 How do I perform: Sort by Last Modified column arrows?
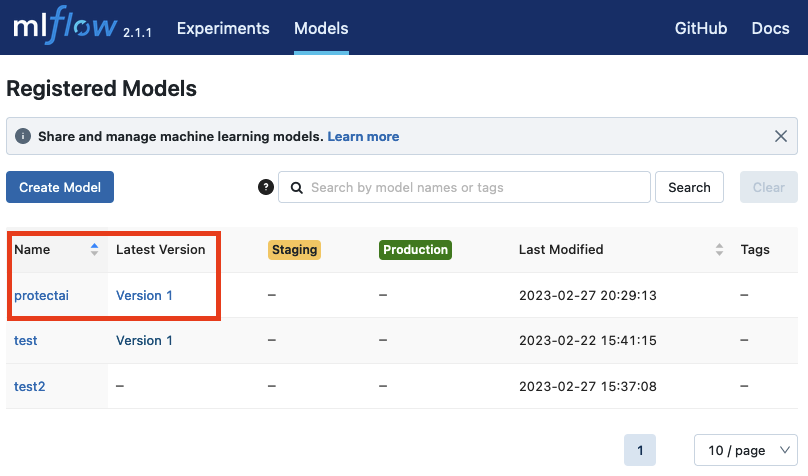(x=718, y=250)
